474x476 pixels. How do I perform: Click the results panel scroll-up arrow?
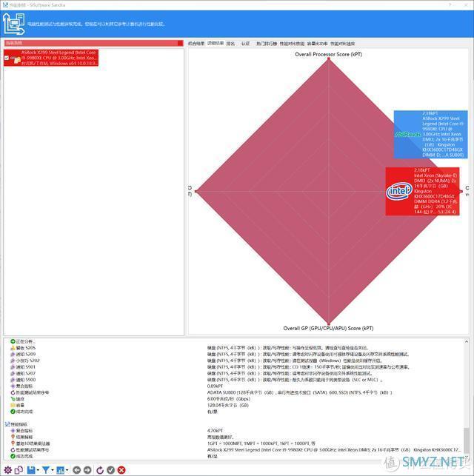click(x=467, y=342)
